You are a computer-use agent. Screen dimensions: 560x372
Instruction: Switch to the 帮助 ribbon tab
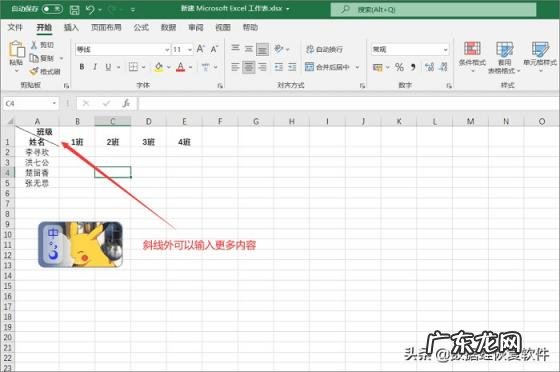pyautogui.click(x=250, y=27)
